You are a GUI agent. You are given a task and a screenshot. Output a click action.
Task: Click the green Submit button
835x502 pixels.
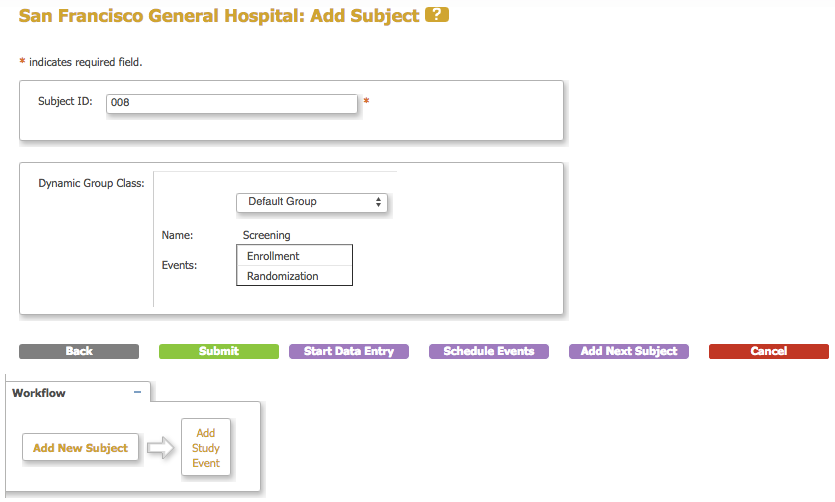(x=219, y=351)
